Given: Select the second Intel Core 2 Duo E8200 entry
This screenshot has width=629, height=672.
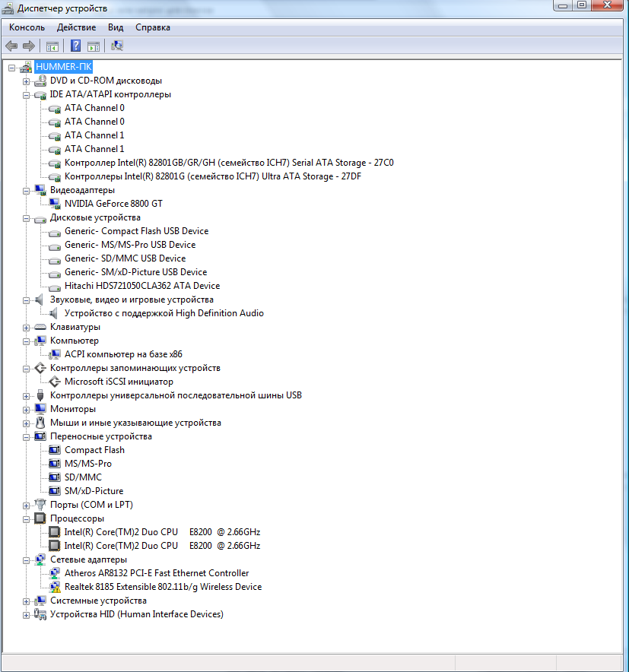Looking at the screenshot, I should pyautogui.click(x=162, y=546).
